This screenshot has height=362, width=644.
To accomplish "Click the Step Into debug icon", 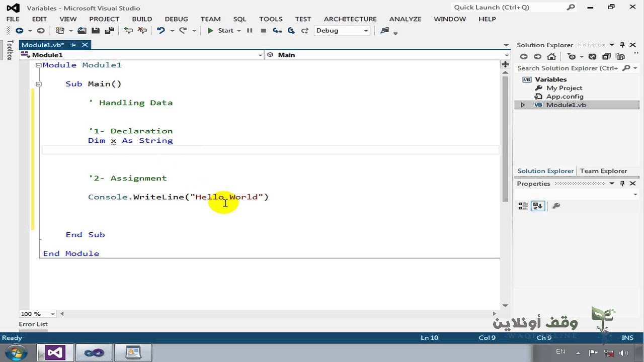I will coord(277,31).
